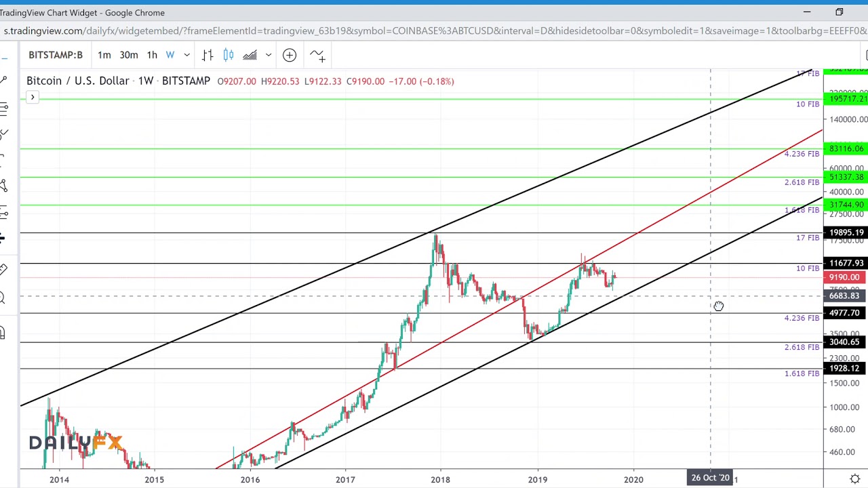Expand the chart legend arrow
Screen dimensions: 868x488
click(32, 98)
